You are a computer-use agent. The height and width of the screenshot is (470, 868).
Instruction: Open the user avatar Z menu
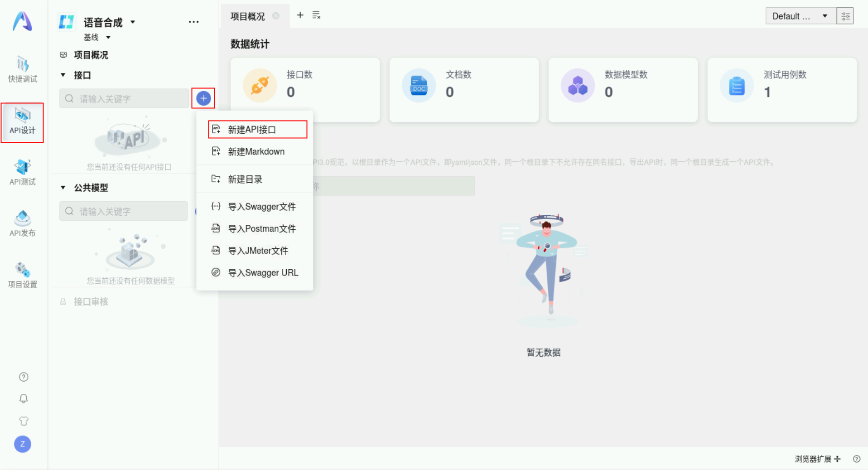point(22,444)
